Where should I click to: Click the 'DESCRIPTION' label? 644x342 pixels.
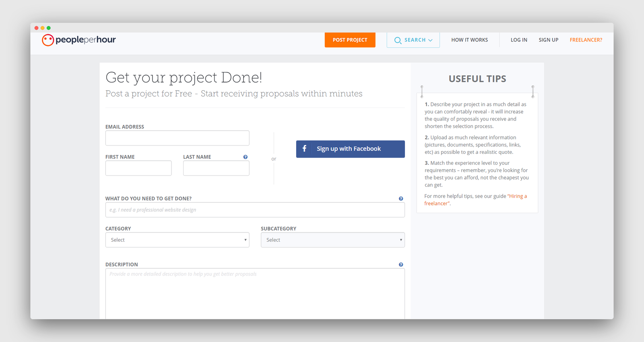(122, 265)
